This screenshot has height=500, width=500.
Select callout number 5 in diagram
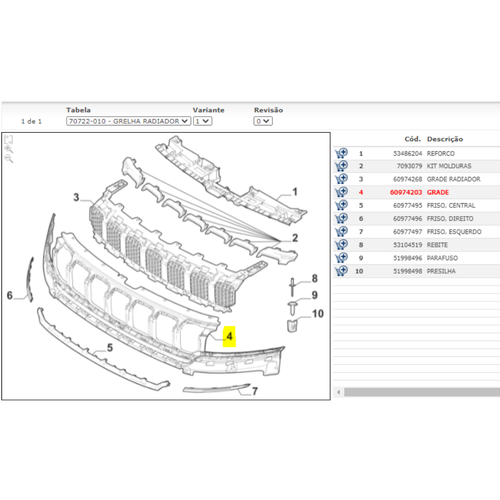coord(110,348)
